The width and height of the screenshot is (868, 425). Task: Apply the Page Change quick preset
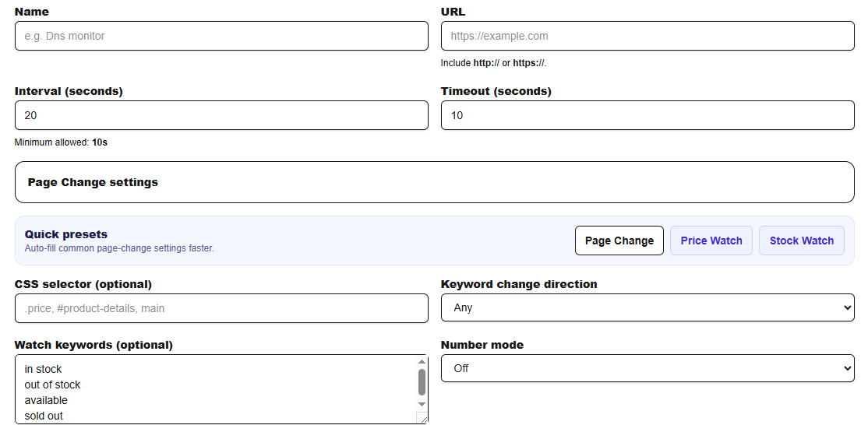point(619,241)
